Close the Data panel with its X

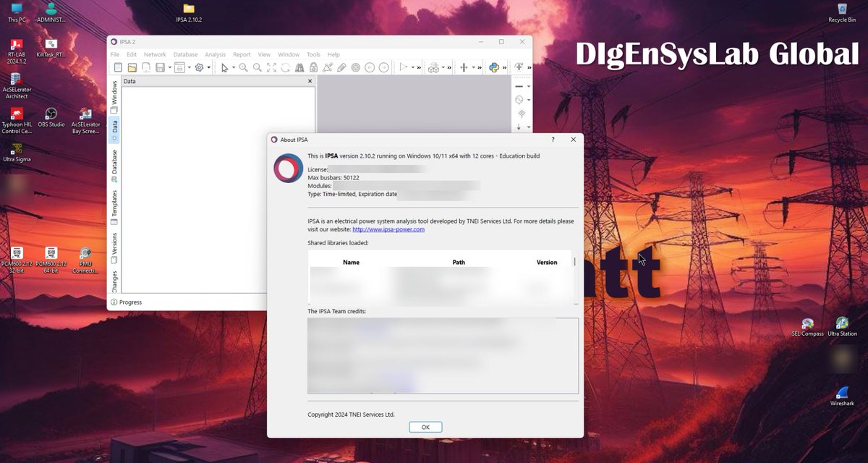(310, 81)
